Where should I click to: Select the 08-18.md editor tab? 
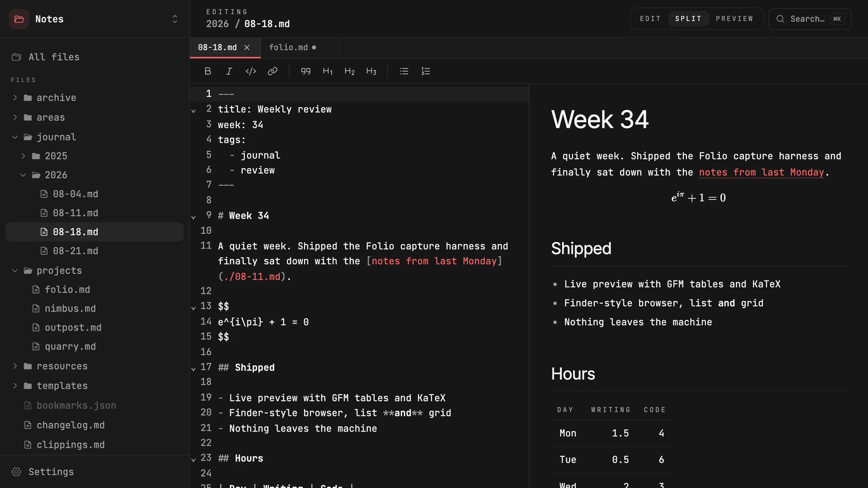225,47
